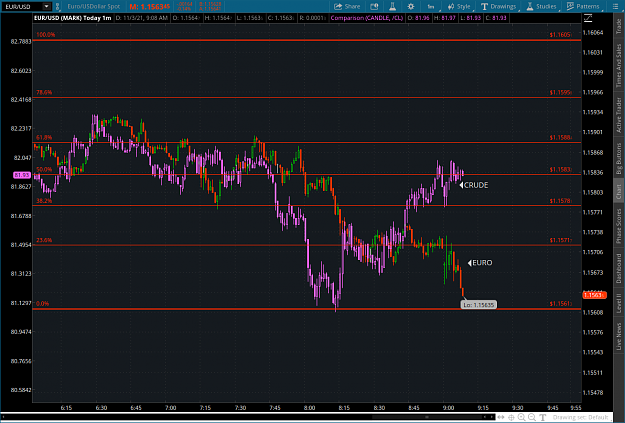The image size is (625, 423).
Task: Open the 1m timeframe selector
Action: point(431,6)
